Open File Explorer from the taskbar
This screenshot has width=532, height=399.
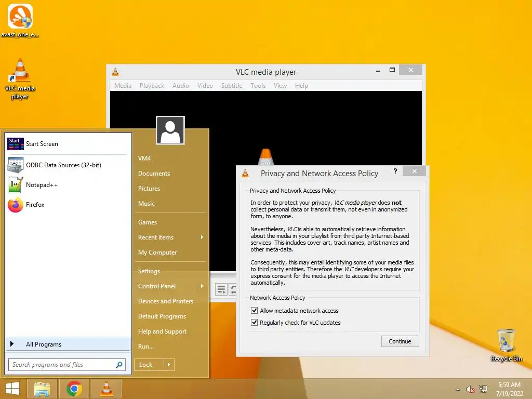pyautogui.click(x=42, y=389)
